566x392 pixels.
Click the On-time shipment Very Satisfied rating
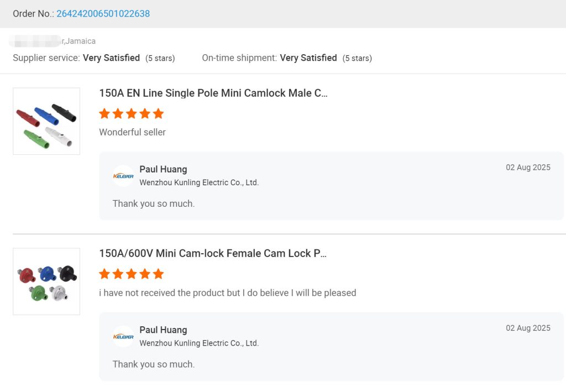click(308, 58)
